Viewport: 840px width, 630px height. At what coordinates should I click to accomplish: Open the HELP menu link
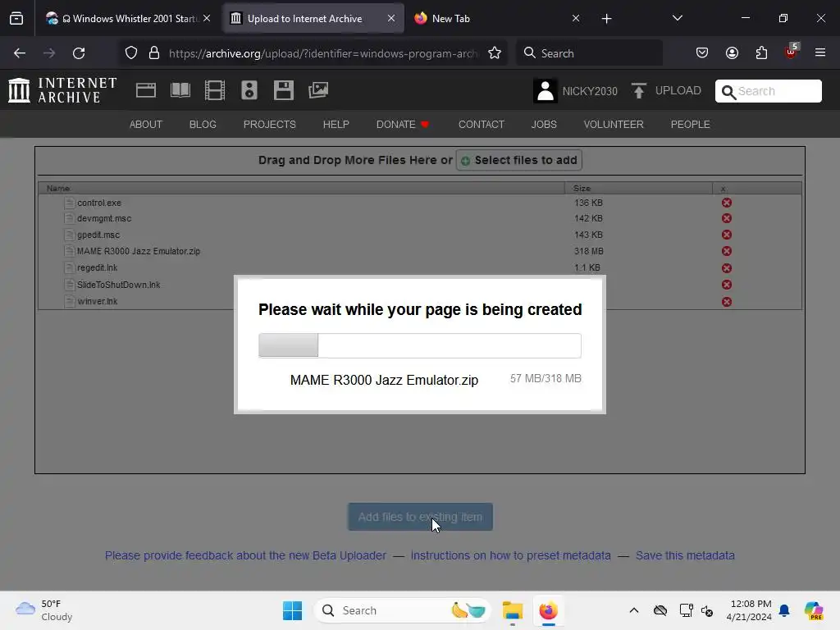[336, 125]
